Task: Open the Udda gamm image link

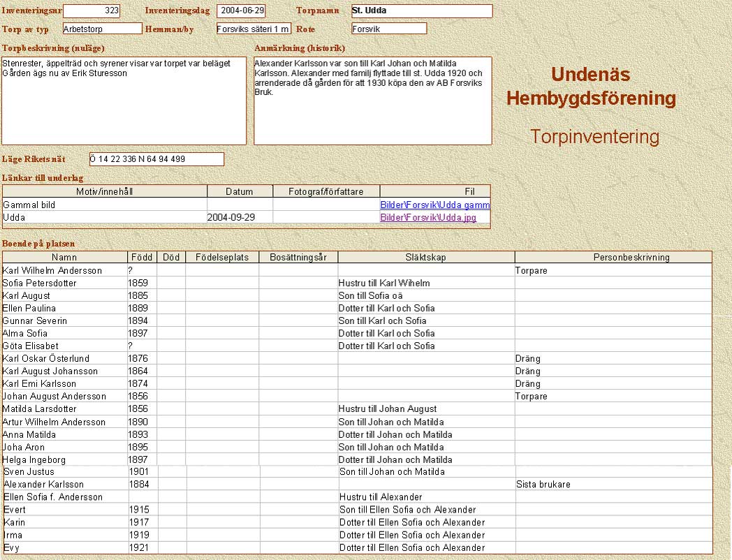Action: click(434, 205)
